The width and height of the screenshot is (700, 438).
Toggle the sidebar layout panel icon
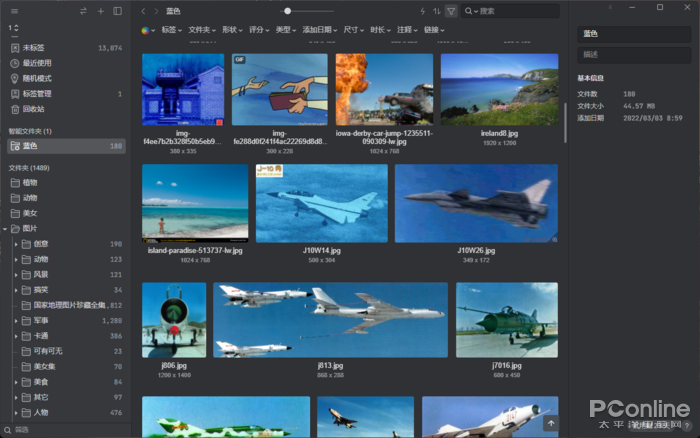click(117, 11)
